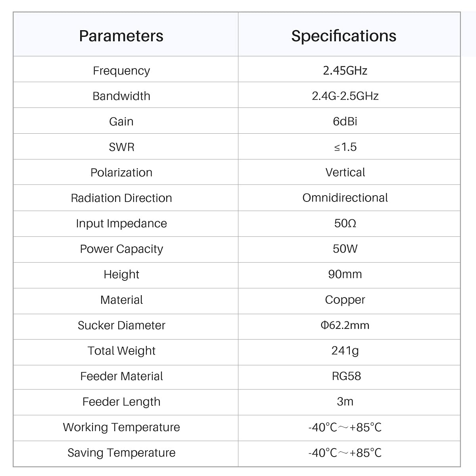Select the 6dBi gain value
The image size is (476, 476).
tap(345, 121)
